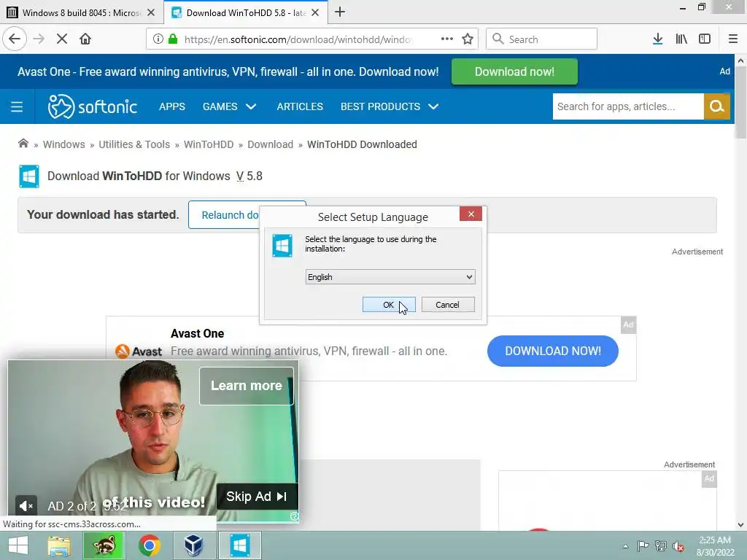Close the Windows 8 build 8045 tab
This screenshot has height=560, width=747.
point(151,12)
